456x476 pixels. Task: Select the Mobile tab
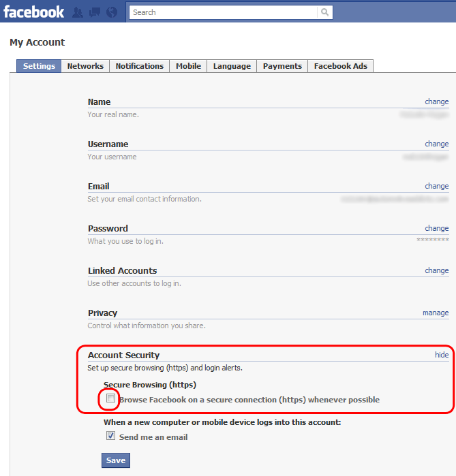[x=188, y=66]
